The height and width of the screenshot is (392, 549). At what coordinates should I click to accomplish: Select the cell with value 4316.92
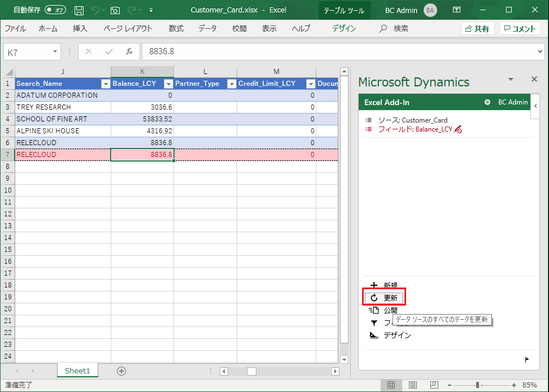(x=142, y=131)
